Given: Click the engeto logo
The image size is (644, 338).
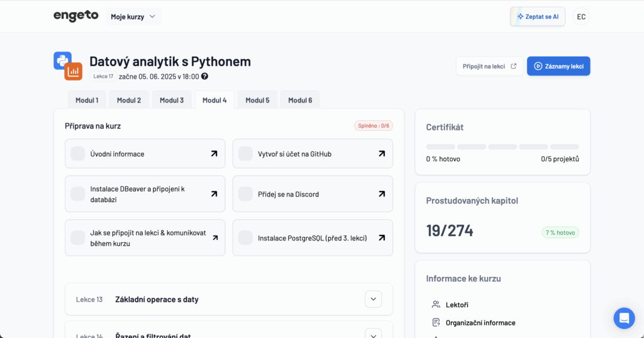Looking at the screenshot, I should (76, 16).
